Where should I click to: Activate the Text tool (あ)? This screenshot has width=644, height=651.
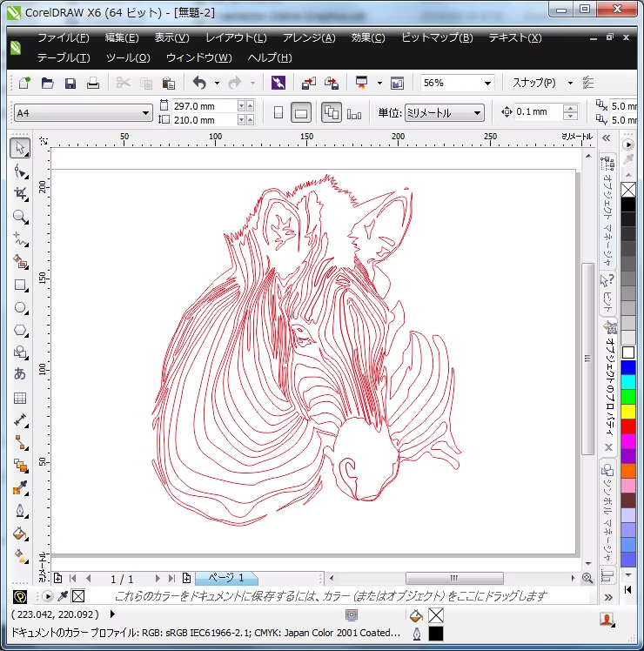point(20,375)
